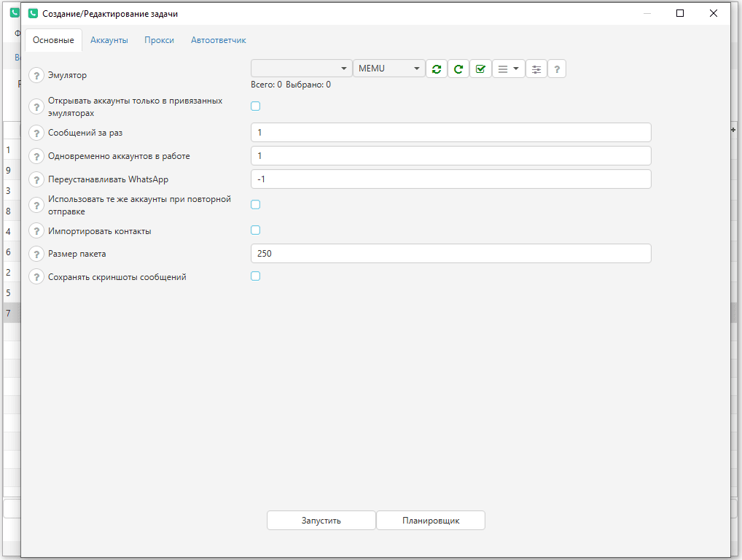Open the sliders settings icon
This screenshot has width=742, height=560.
[x=536, y=69]
